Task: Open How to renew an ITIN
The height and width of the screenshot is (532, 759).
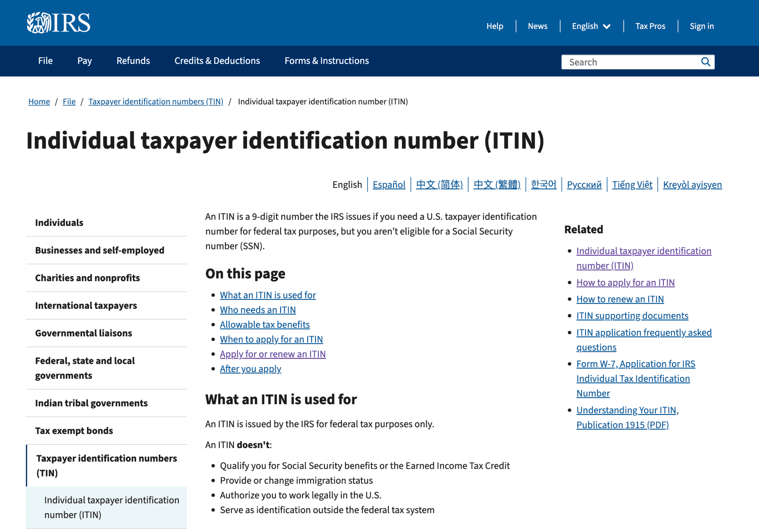Action: pyautogui.click(x=620, y=299)
